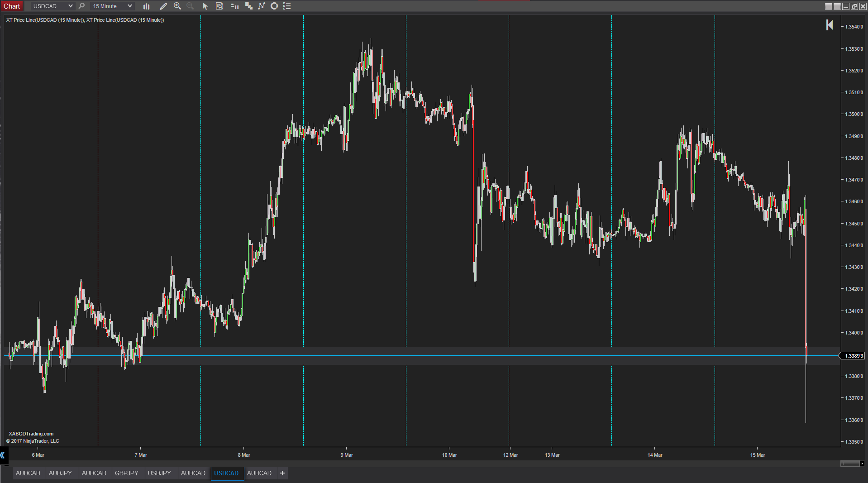Click the 8 Mar date label
Viewport: 868px width, 483px height.
244,455
